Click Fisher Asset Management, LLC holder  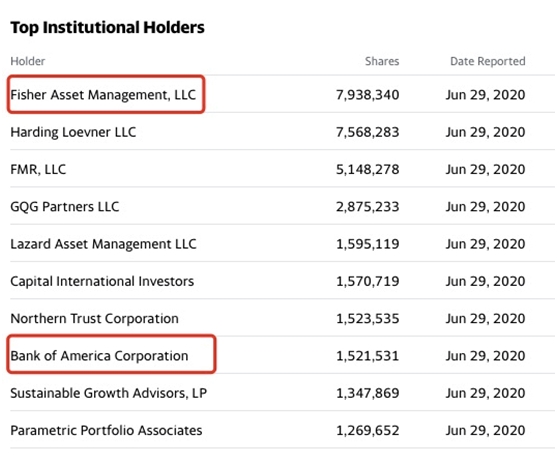[103, 95]
